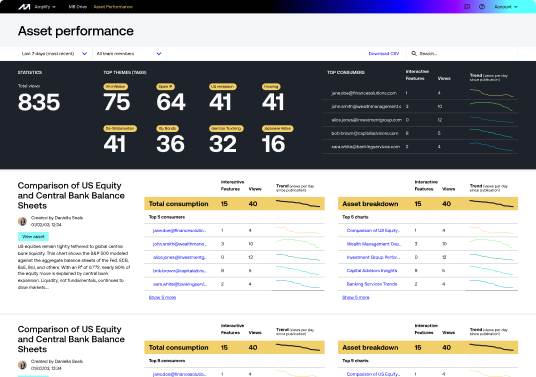The width and height of the screenshot is (536, 377).
Task: Click the Top 5 charts subheading in first card
Action: click(x=355, y=217)
